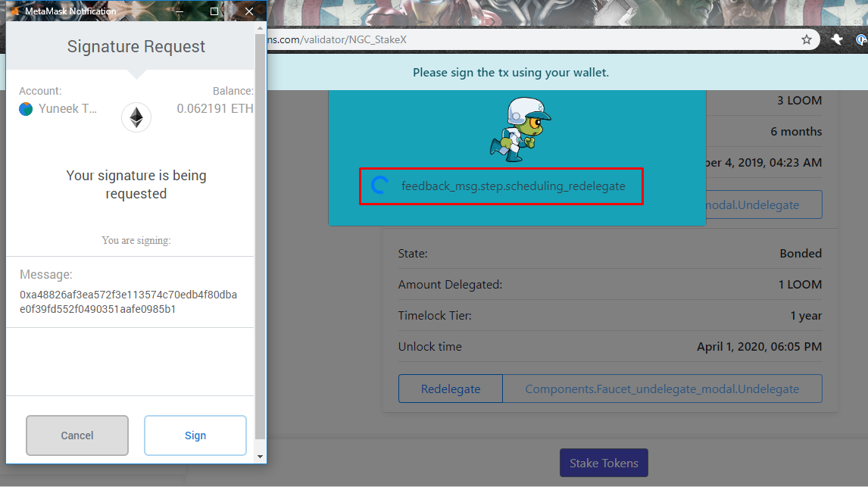Click the Redelegate button

tap(451, 389)
